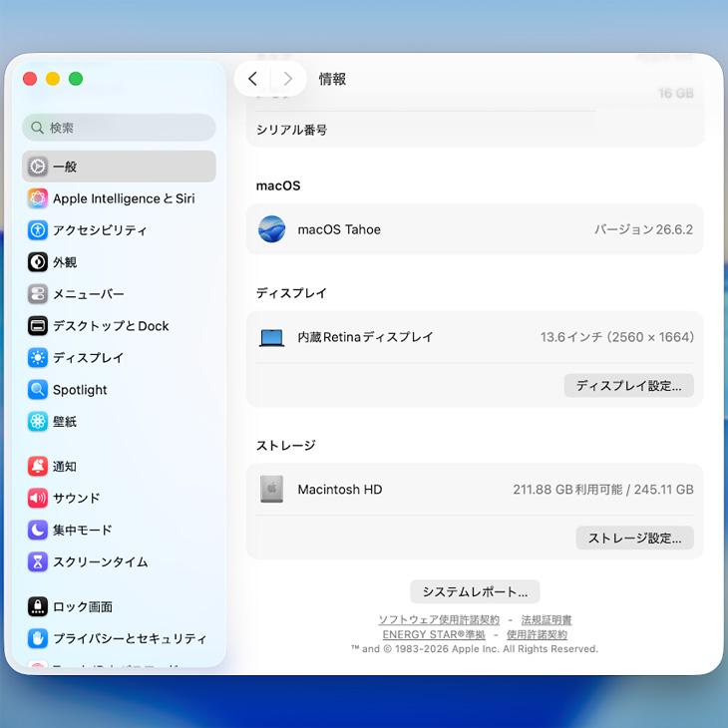Click the red close window button

pos(30,79)
